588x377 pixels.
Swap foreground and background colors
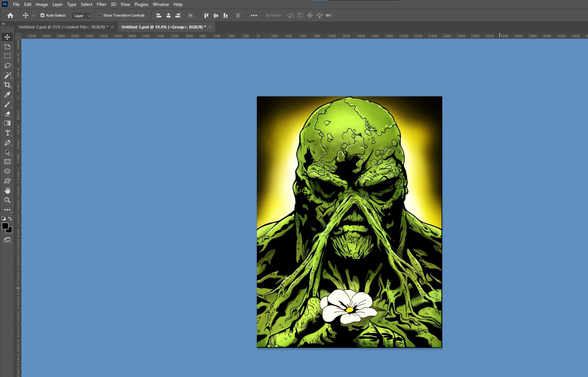click(x=10, y=219)
